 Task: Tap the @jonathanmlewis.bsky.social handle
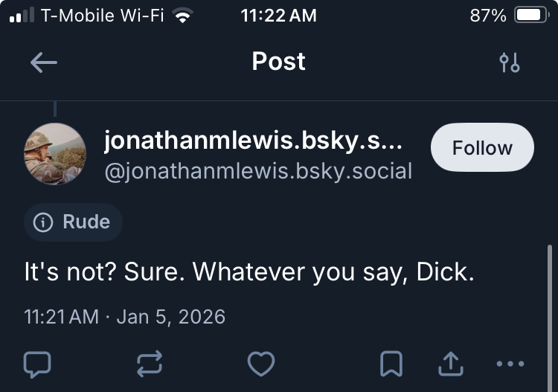pyautogui.click(x=258, y=171)
